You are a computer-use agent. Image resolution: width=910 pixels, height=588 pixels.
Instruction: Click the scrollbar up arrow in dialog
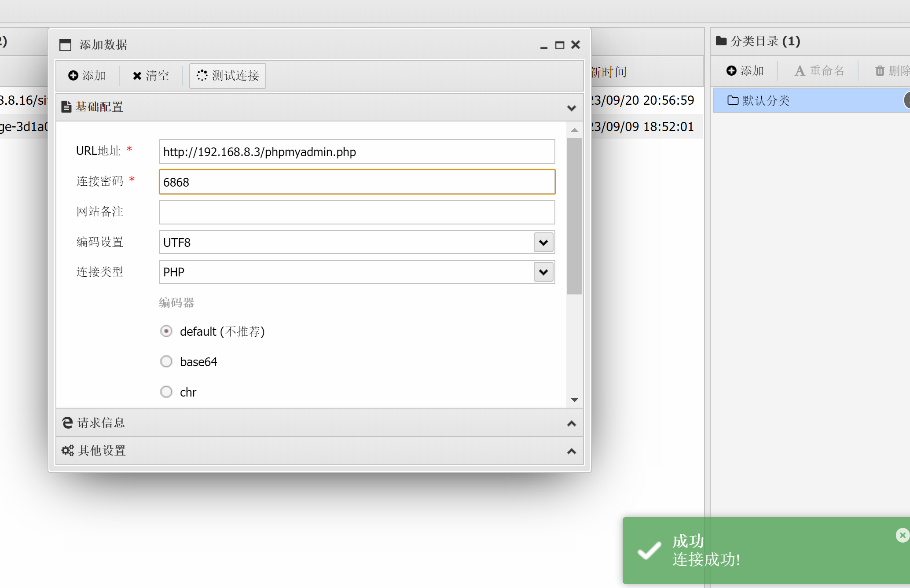point(574,130)
